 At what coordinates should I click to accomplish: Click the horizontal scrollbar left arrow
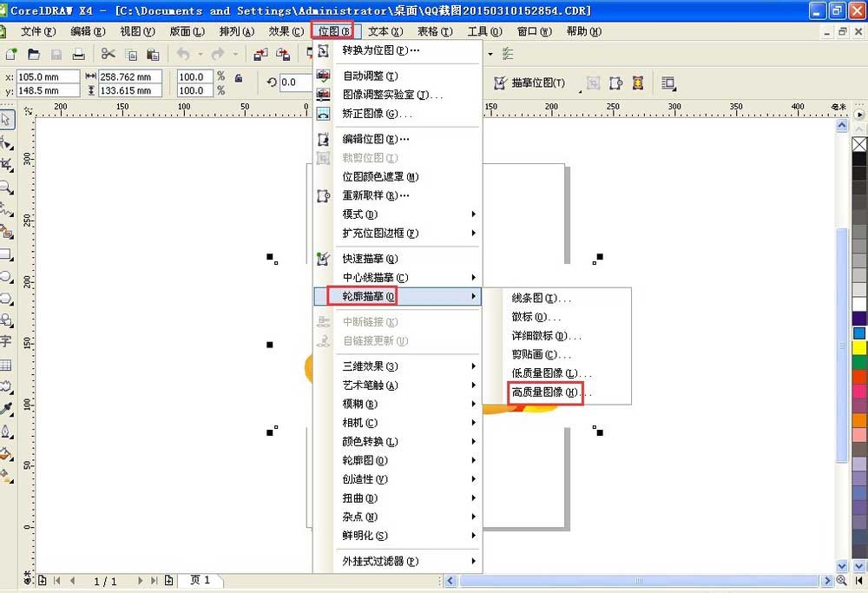pyautogui.click(x=450, y=580)
